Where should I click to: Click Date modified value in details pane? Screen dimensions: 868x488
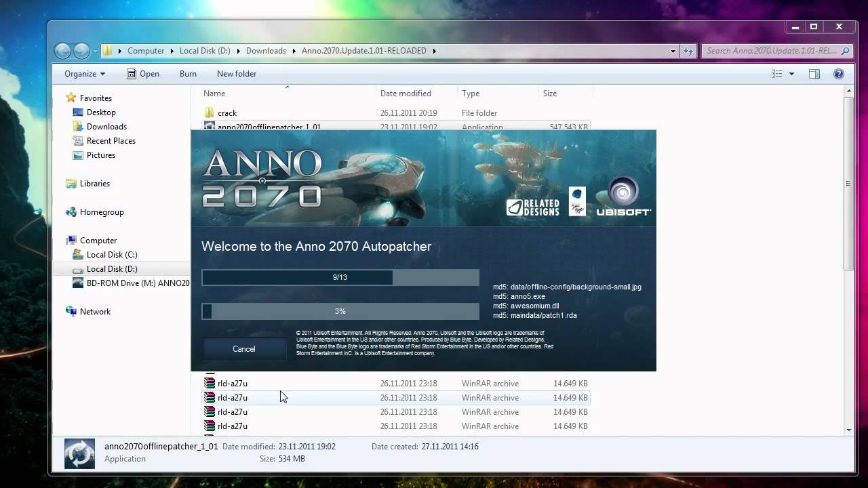coord(307,447)
